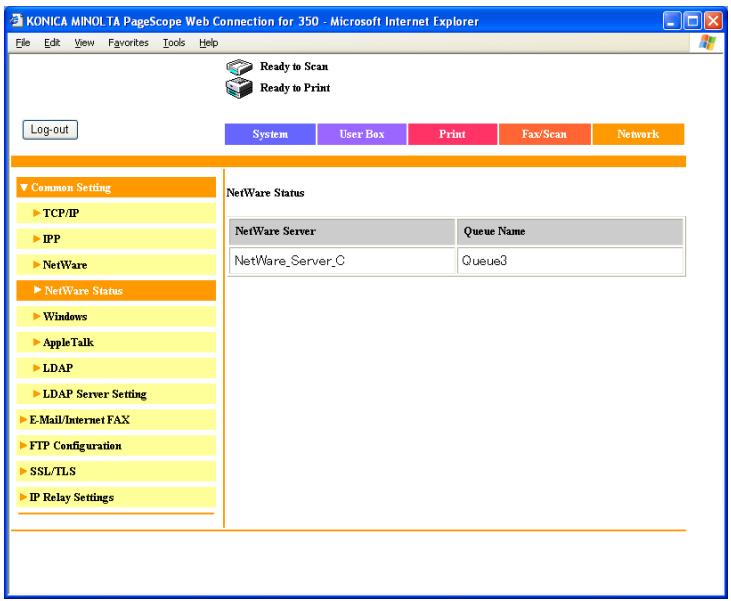Switch to the User Box tab
The height and width of the screenshot is (601, 731).
click(362, 134)
